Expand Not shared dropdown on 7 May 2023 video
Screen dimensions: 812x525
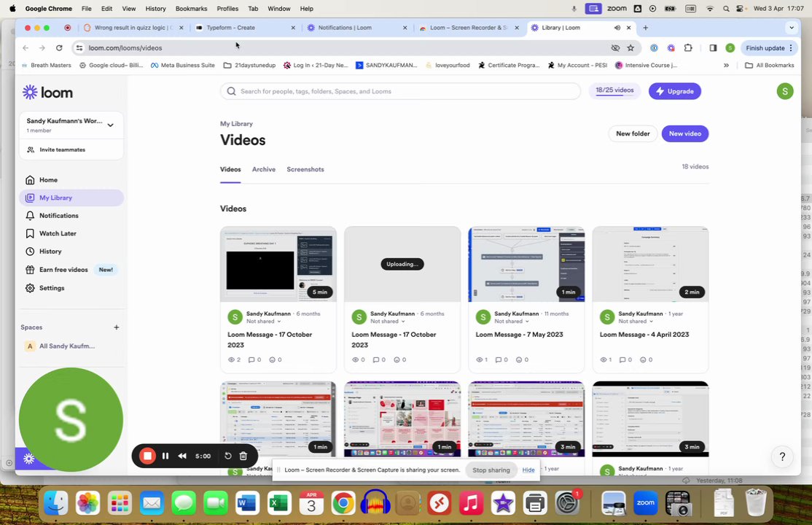(512, 322)
